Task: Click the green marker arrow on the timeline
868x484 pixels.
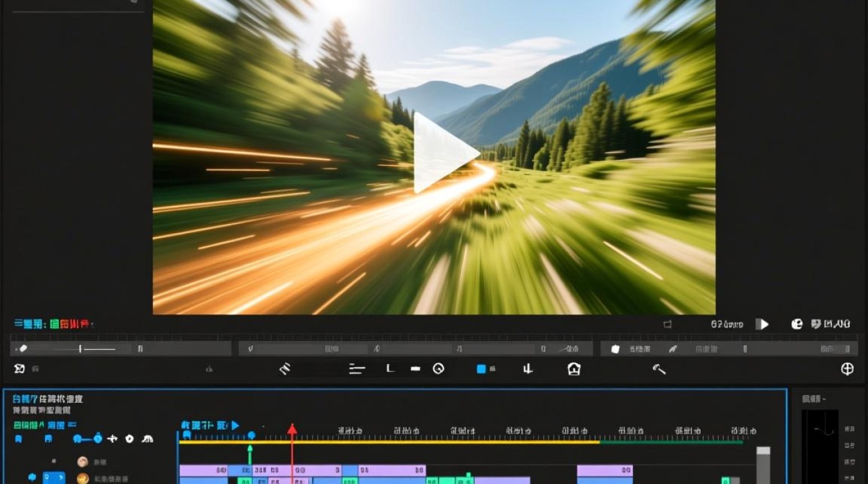Action: [251, 449]
